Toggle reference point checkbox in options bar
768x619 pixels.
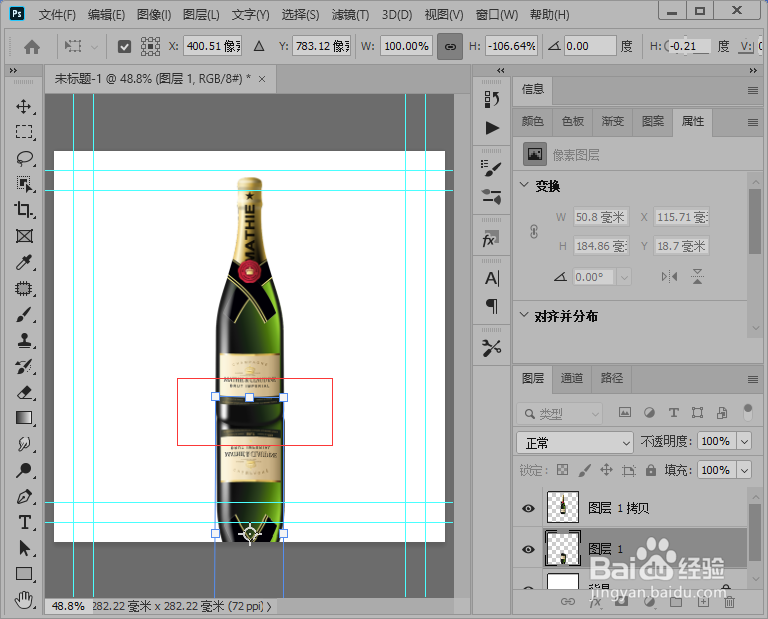click(124, 47)
